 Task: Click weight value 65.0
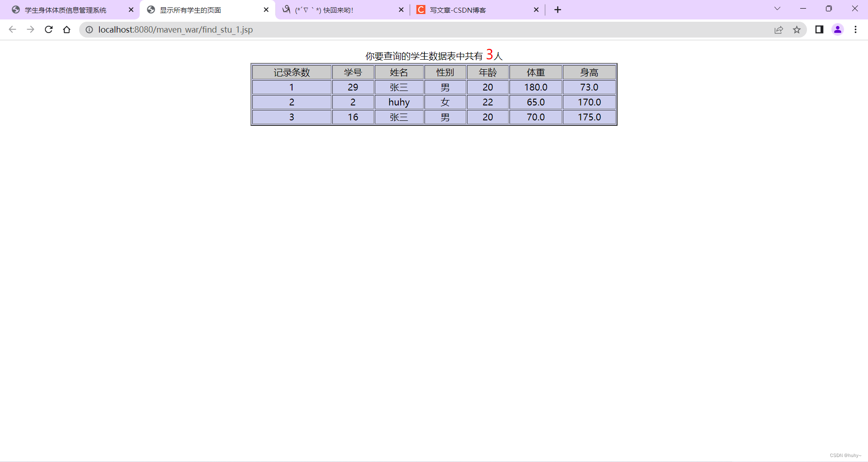[536, 102]
